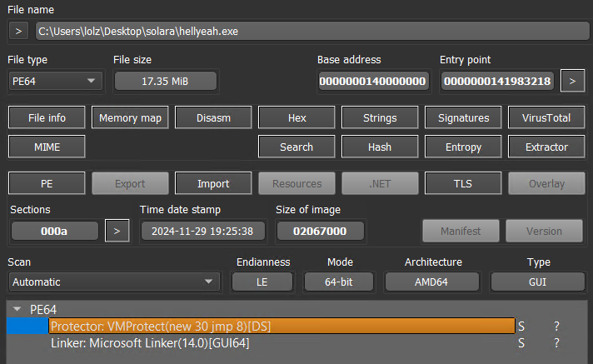Click the S marker on Linker row
The image size is (593, 364).
click(521, 342)
